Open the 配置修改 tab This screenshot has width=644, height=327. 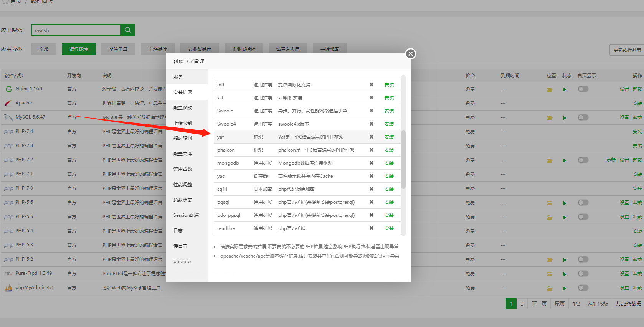click(187, 107)
